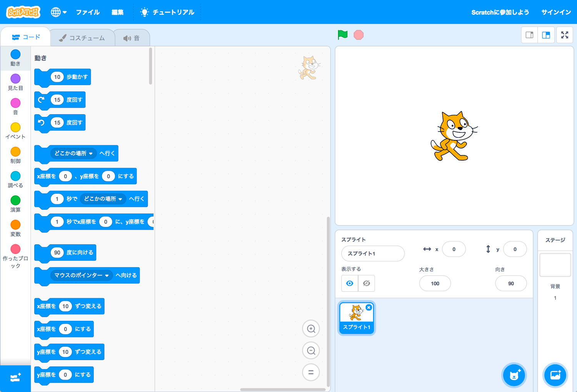Switch to large stage layout
Image resolution: width=577 pixels, height=392 pixels.
(546, 35)
